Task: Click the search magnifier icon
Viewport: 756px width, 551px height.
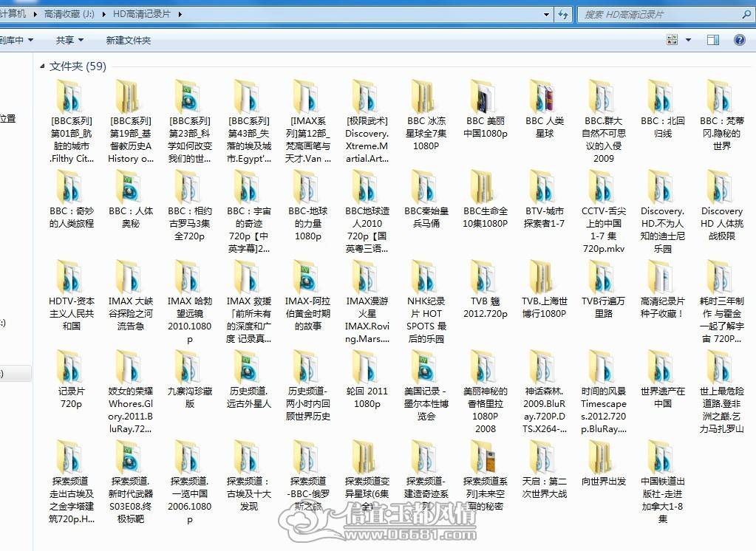Action: (x=746, y=15)
